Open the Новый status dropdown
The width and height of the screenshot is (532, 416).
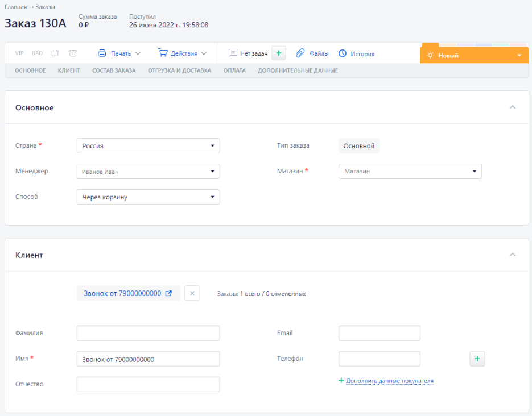coord(474,56)
